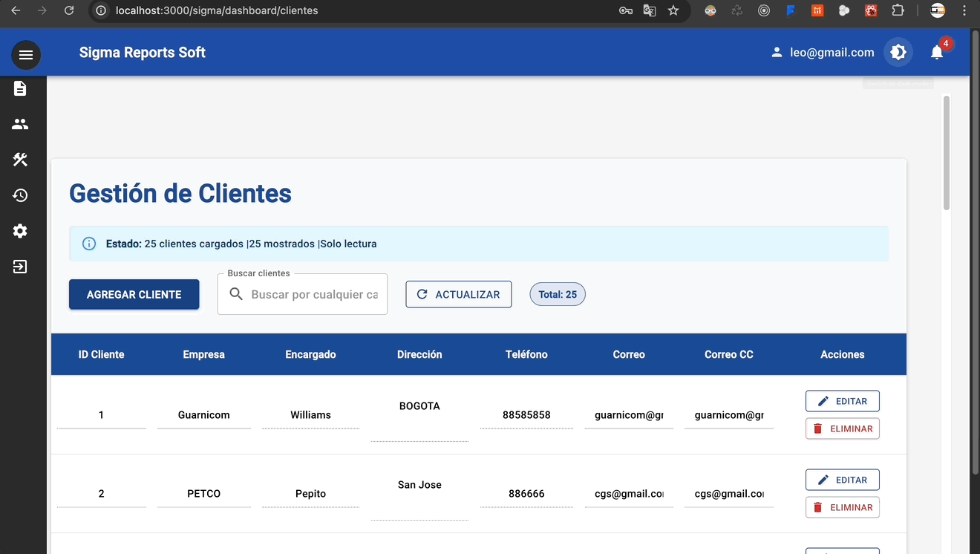Click the Buscar clientes search field
This screenshot has width=980, height=554.
click(314, 295)
